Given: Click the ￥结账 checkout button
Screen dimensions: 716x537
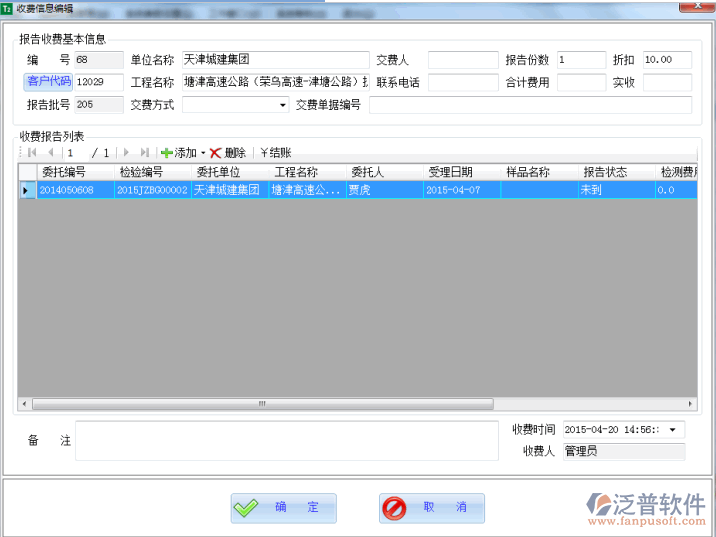Looking at the screenshot, I should [x=276, y=153].
